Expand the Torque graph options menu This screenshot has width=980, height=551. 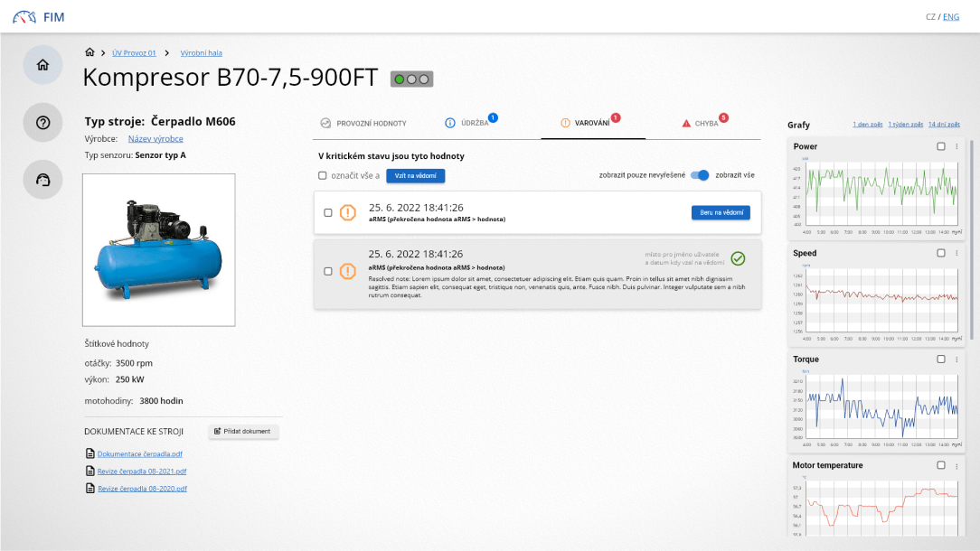pyautogui.click(x=956, y=359)
